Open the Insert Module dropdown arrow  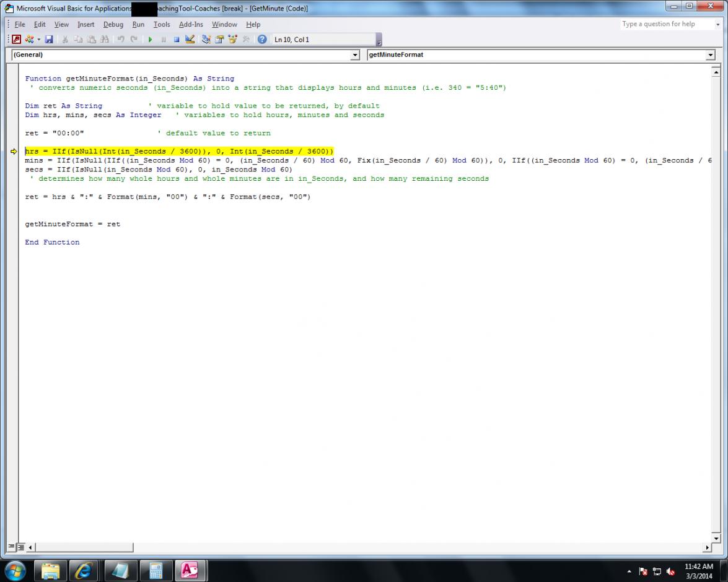click(38, 40)
